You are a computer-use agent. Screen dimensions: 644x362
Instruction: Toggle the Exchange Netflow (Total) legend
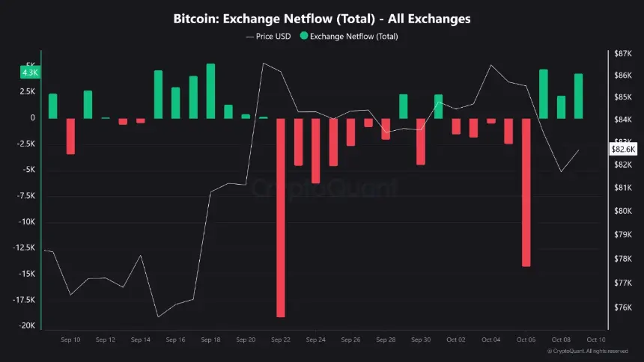[349, 36]
